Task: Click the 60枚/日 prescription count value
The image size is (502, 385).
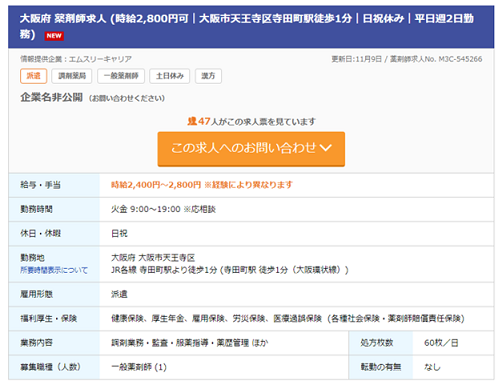Action: point(441,343)
